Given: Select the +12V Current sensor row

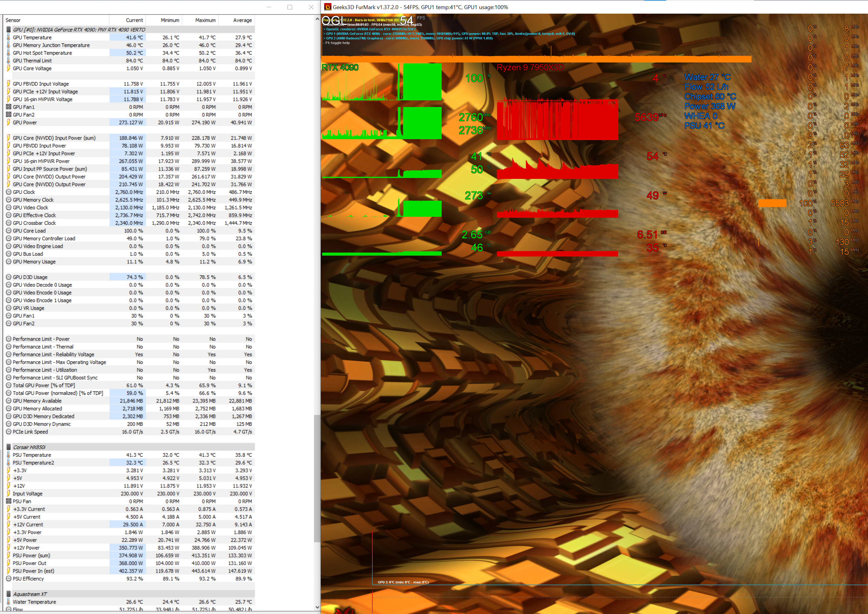Looking at the screenshot, I should [x=28, y=525].
